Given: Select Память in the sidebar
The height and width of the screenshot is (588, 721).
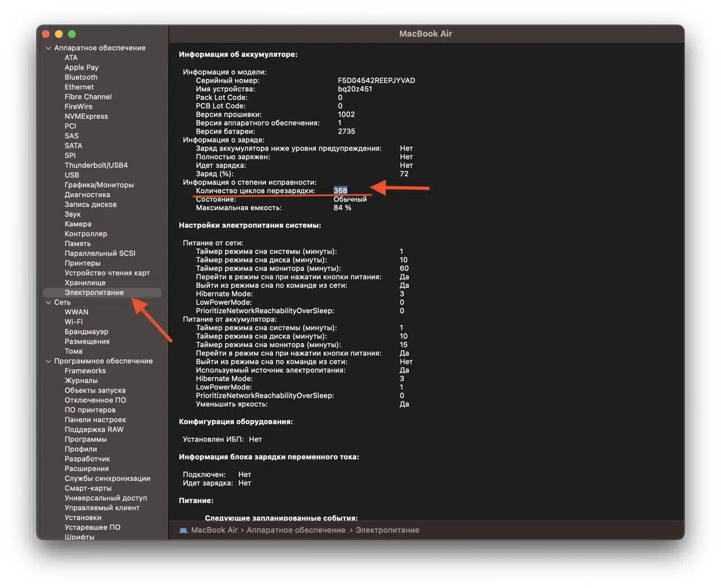Looking at the screenshot, I should 78,243.
